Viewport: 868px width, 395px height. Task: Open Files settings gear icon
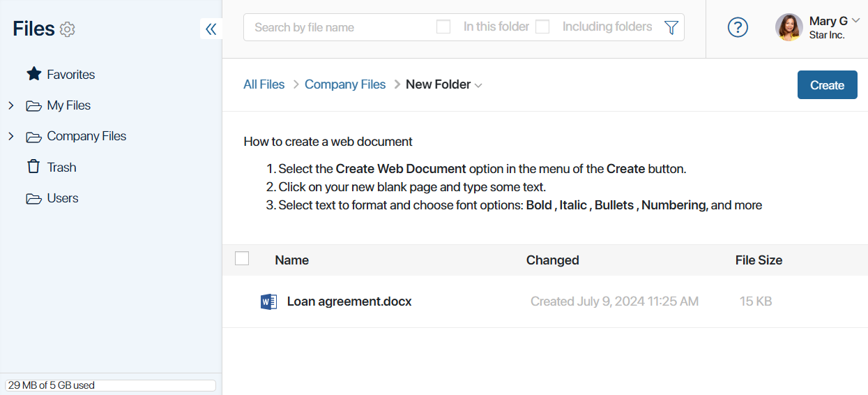coord(67,29)
